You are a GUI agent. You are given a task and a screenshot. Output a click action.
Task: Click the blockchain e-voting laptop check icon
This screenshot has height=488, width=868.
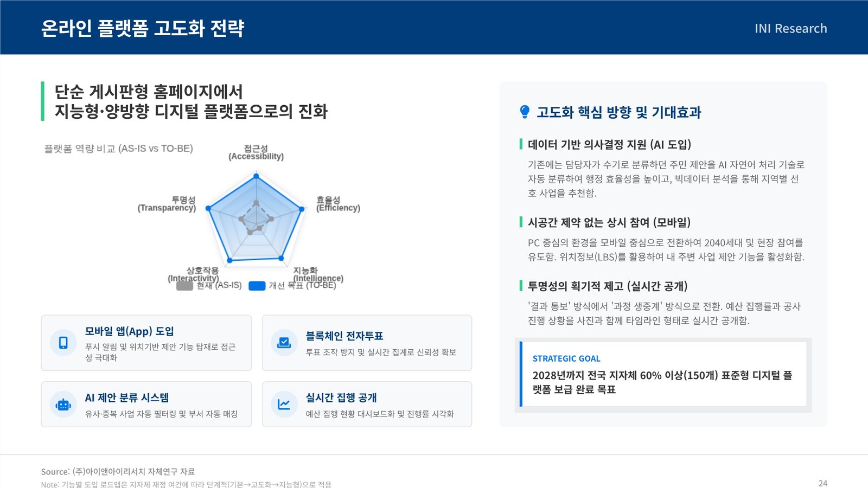[x=284, y=343]
